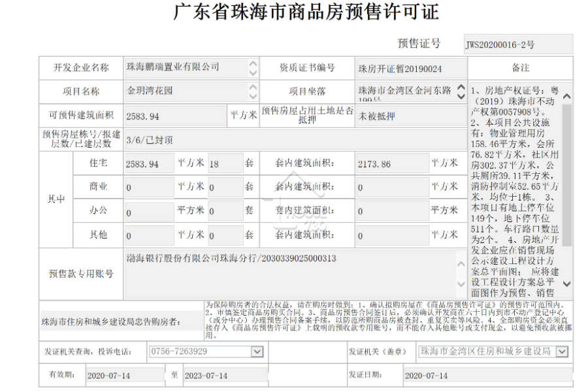Click the down arrow of the 备注 remarks scrollbar
Image resolution: width=588 pixels, height=392 pixels.
pyautogui.click(x=567, y=284)
